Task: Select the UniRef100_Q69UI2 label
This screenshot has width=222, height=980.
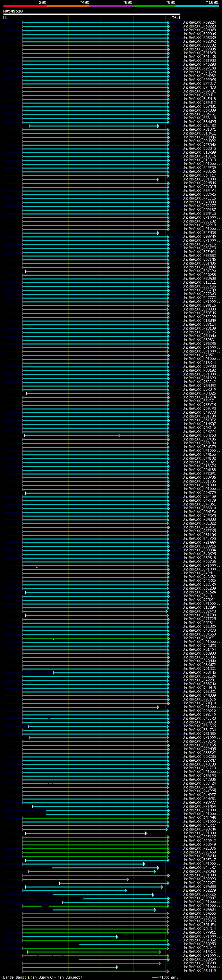Action: pos(199,103)
